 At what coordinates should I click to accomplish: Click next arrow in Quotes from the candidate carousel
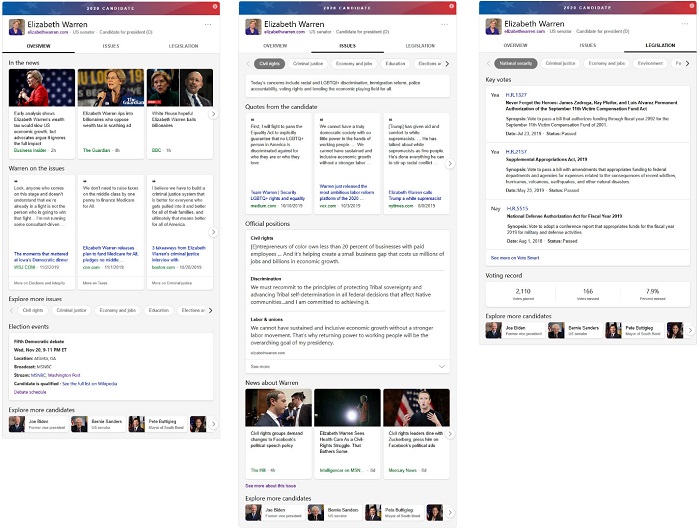click(x=450, y=163)
